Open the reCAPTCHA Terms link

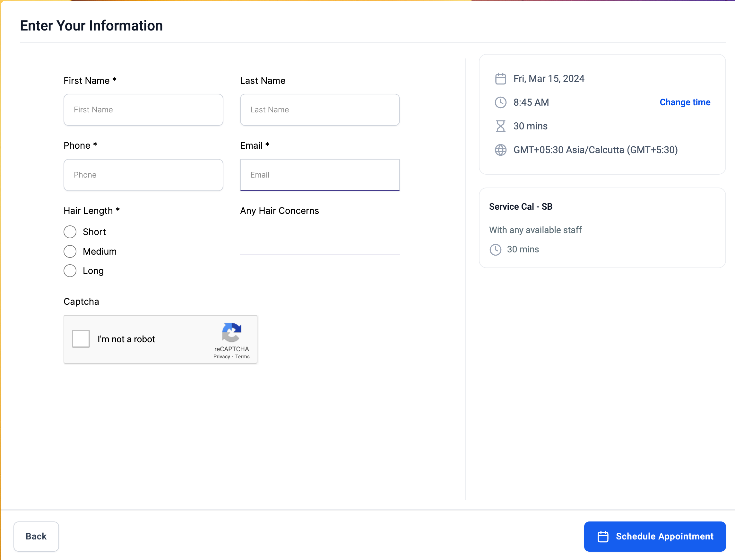coord(242,357)
